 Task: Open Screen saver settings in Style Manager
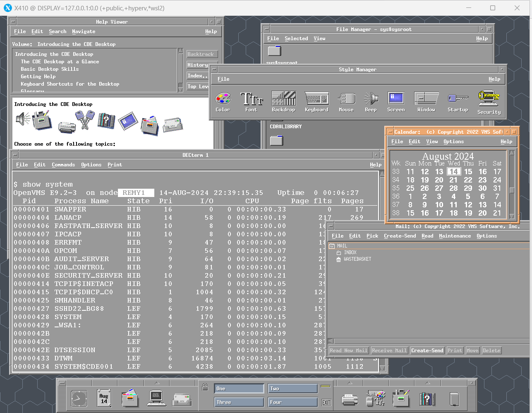click(x=396, y=99)
